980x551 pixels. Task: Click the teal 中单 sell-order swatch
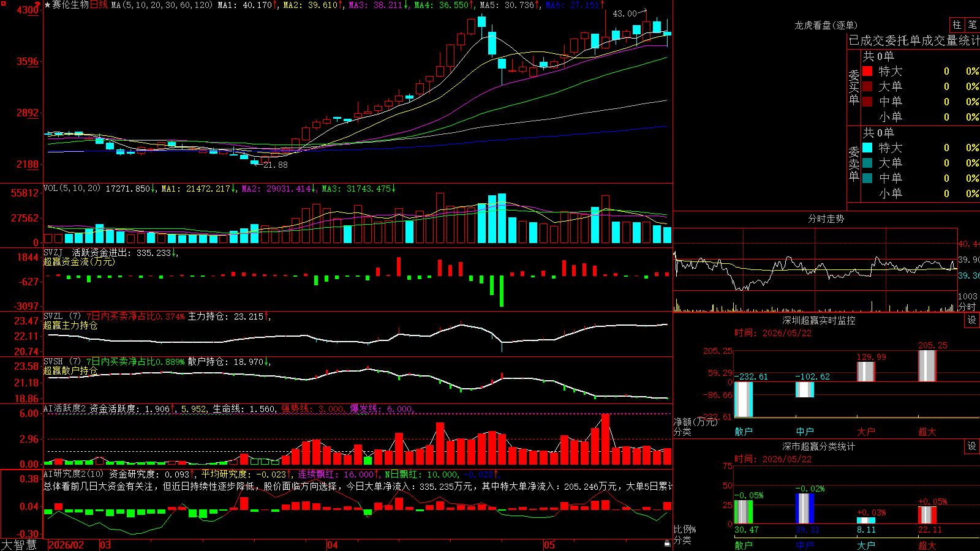click(867, 178)
